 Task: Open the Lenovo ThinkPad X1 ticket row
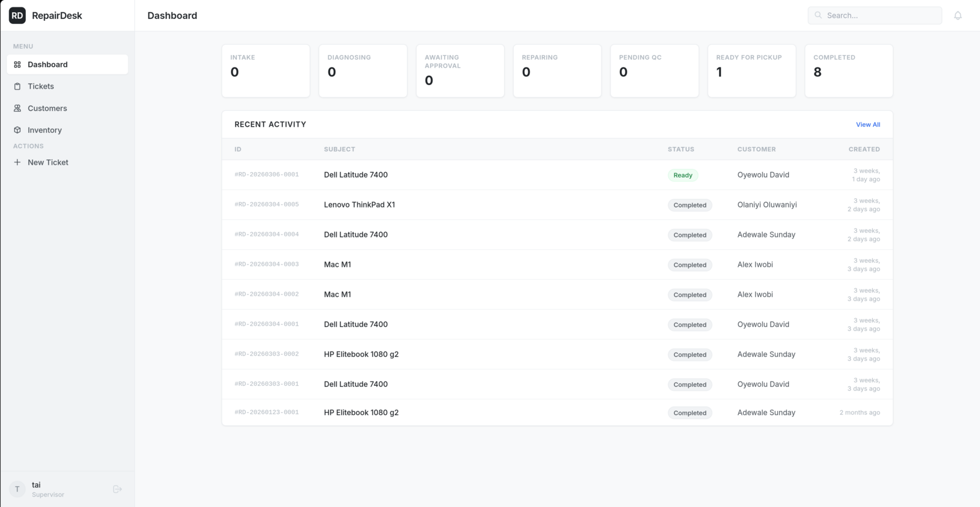click(x=360, y=205)
